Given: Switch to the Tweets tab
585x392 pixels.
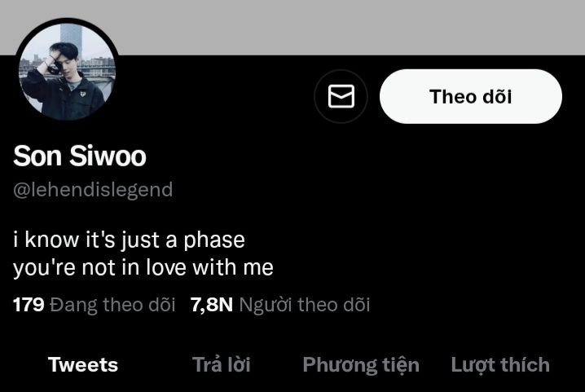Looking at the screenshot, I should [83, 365].
